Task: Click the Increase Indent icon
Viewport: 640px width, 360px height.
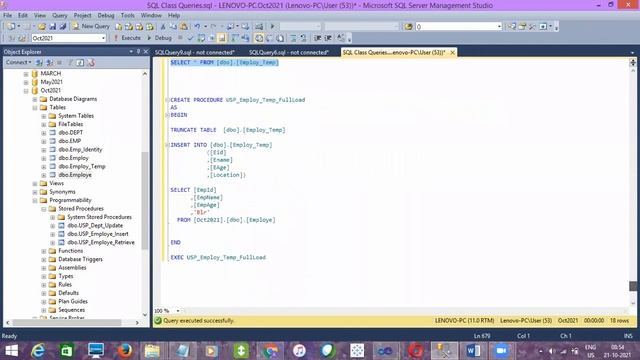Action: pos(328,38)
